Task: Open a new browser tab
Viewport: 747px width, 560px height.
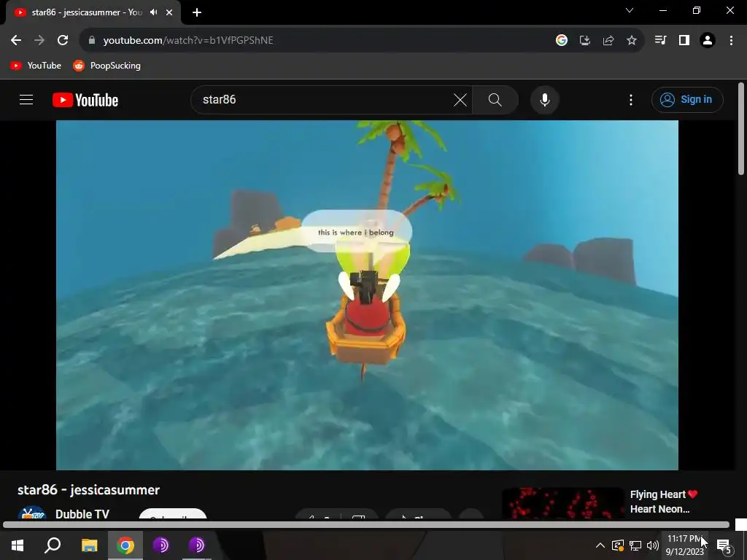Action: pyautogui.click(x=197, y=12)
